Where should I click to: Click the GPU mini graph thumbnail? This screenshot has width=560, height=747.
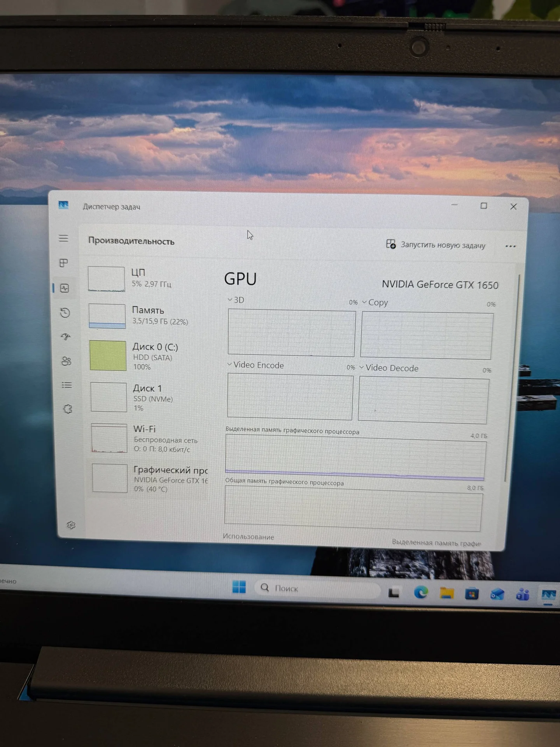110,478
